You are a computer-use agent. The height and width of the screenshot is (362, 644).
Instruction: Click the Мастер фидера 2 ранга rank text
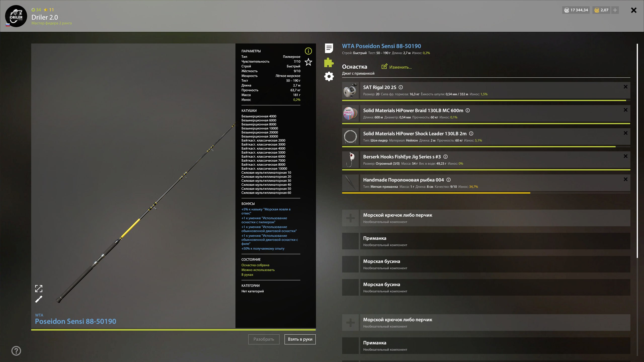(52, 23)
